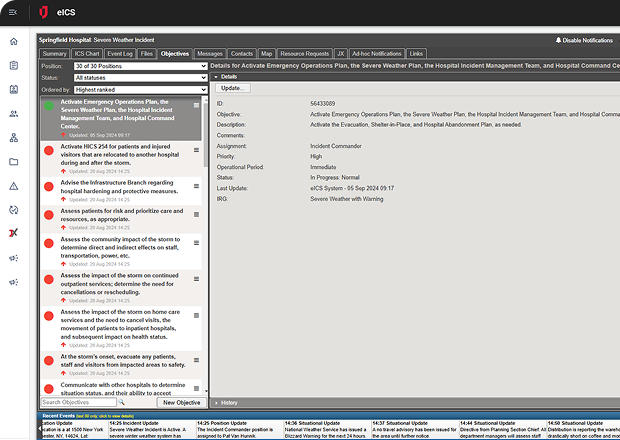The height and width of the screenshot is (440, 620).
Task: Open the Ordered by dropdown
Action: point(140,89)
